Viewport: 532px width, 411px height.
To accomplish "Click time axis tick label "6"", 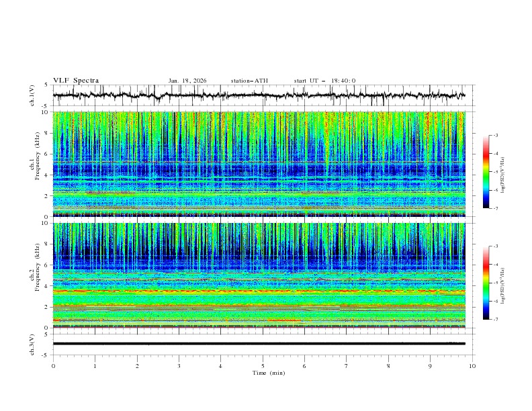I will [x=304, y=366].
